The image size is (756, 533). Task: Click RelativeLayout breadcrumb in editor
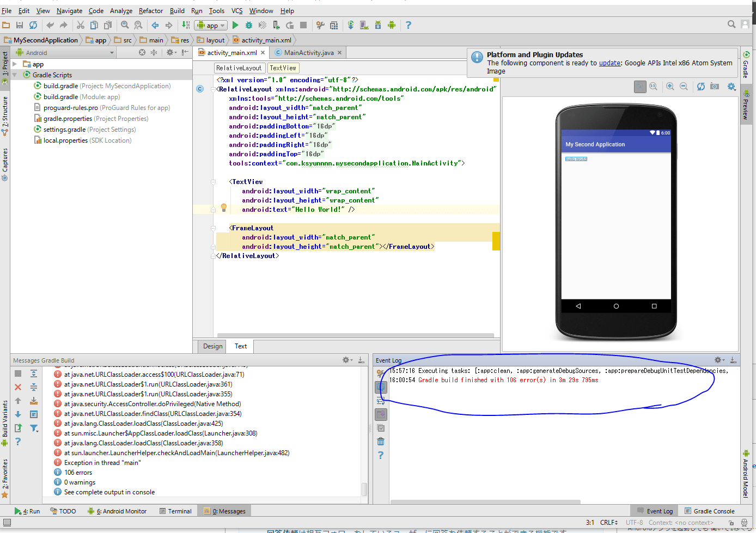click(x=239, y=68)
